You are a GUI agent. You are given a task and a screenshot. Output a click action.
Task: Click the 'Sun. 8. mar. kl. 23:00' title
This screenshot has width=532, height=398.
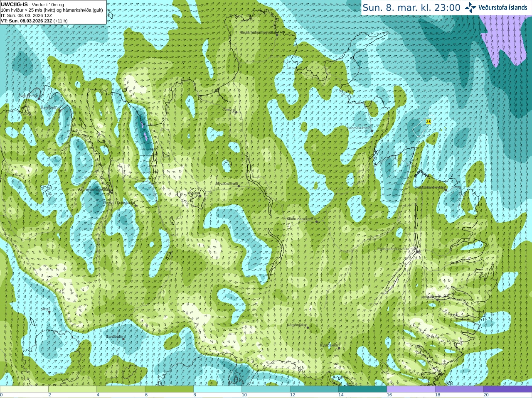point(411,7)
